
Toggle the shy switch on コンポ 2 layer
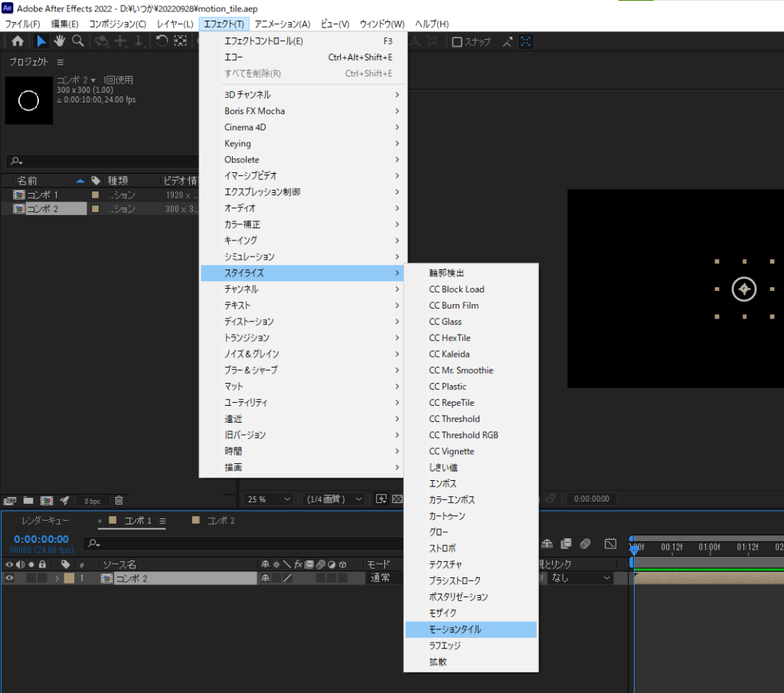coord(266,578)
